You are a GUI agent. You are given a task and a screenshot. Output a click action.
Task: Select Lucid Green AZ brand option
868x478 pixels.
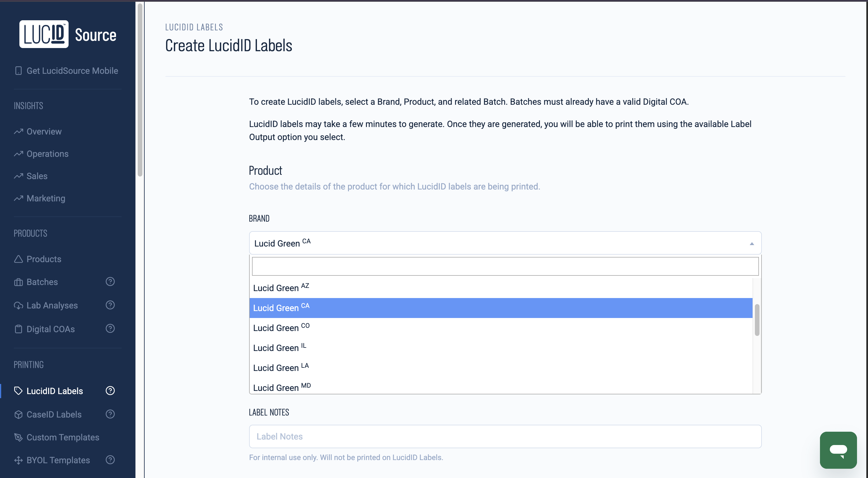[281, 288]
